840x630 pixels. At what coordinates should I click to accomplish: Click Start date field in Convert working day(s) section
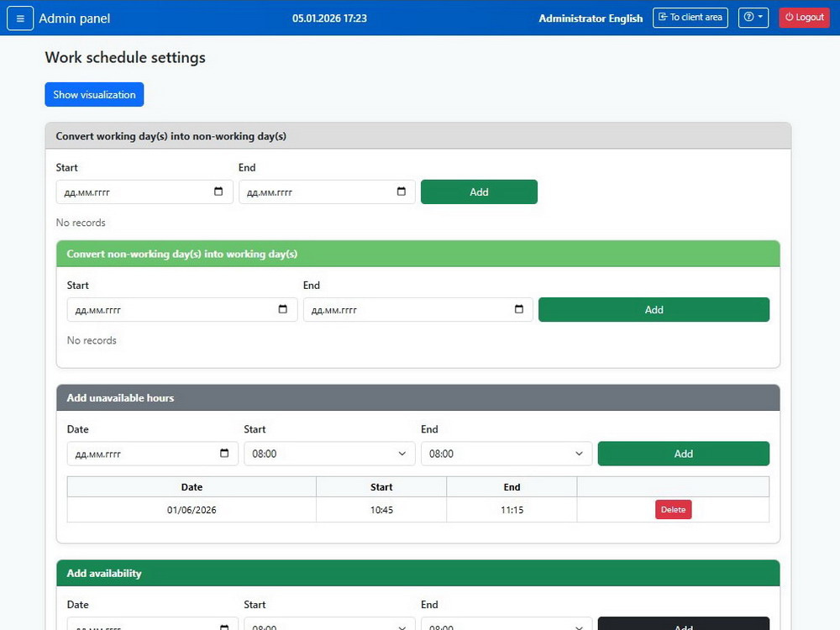pyautogui.click(x=144, y=192)
